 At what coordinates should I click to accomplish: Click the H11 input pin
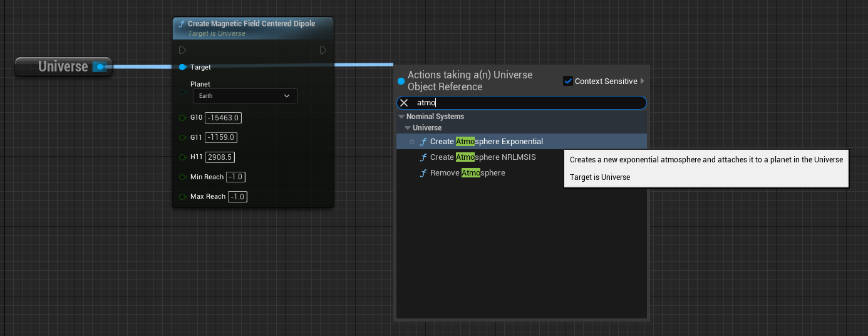point(182,157)
